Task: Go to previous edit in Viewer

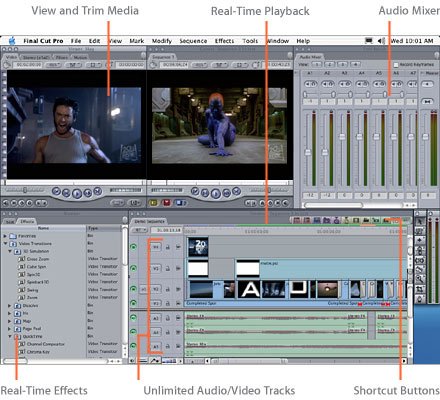Action: pos(56,191)
